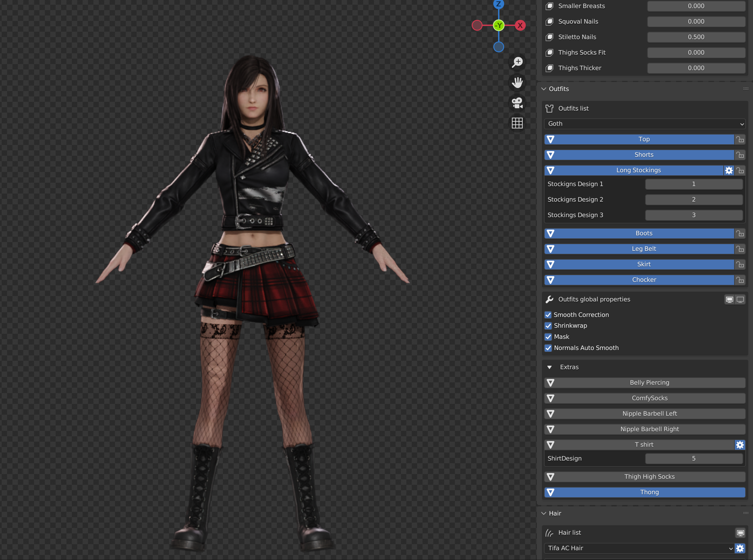
Task: Click the Outfits list shirt icon
Action: (x=549, y=109)
